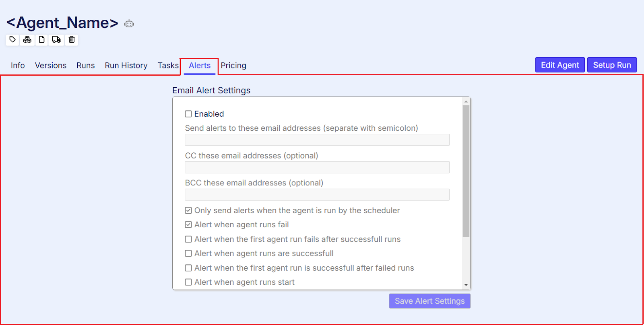The width and height of the screenshot is (644, 325).
Task: Click the settings panel scrollbar down arrow
Action: click(466, 285)
